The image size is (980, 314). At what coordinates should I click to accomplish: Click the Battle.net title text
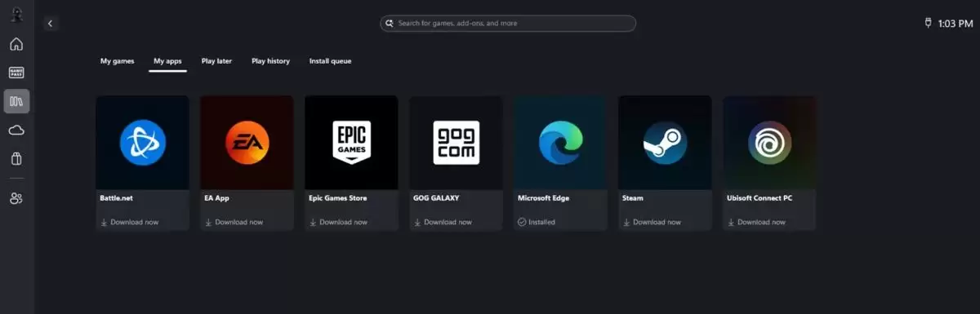tap(115, 198)
